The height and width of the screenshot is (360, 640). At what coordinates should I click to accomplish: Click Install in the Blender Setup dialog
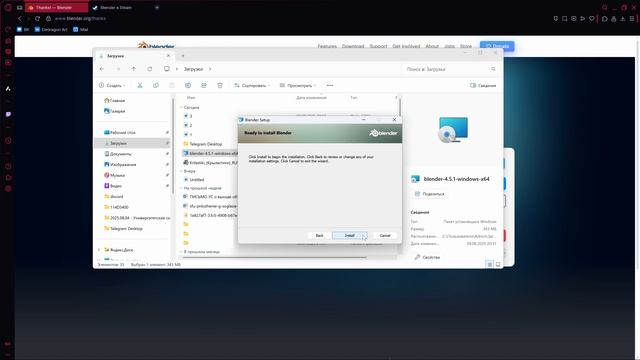[349, 236]
